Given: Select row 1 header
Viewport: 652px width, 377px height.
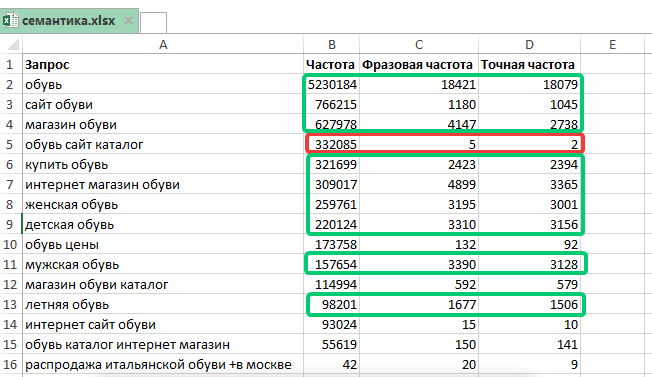Looking at the screenshot, I should point(11,64).
